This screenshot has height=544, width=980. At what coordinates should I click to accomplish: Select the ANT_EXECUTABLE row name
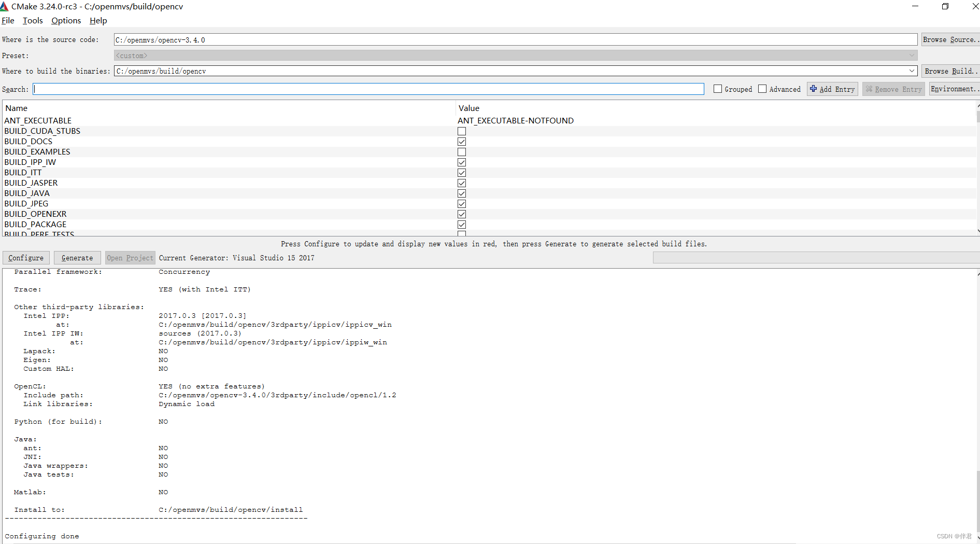pyautogui.click(x=38, y=121)
